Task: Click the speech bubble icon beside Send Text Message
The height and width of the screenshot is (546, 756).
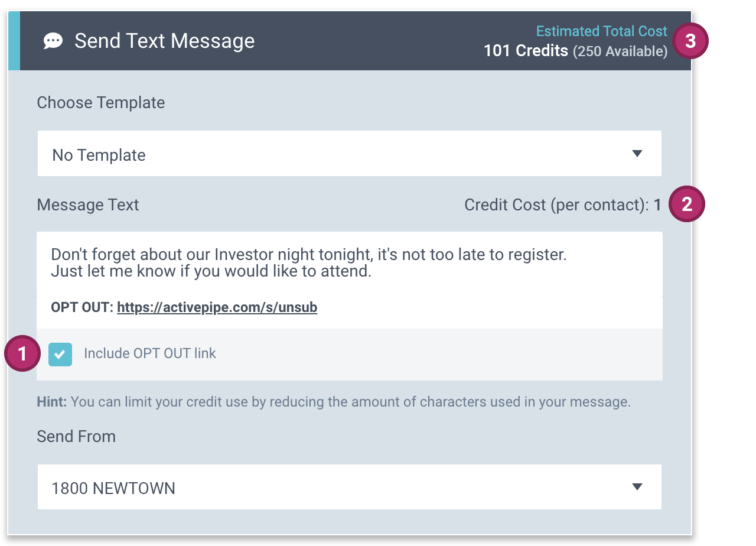Action: (x=53, y=41)
